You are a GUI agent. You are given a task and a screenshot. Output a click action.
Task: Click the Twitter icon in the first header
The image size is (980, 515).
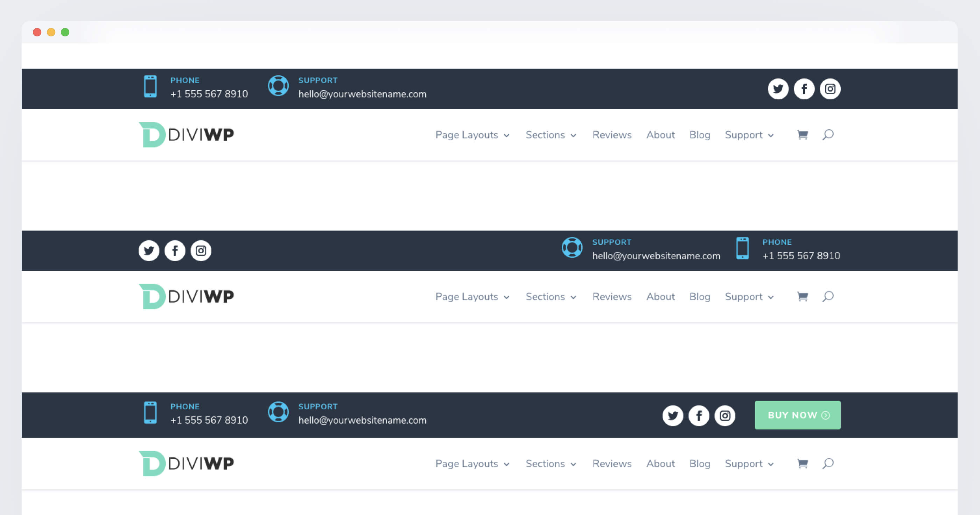(778, 89)
